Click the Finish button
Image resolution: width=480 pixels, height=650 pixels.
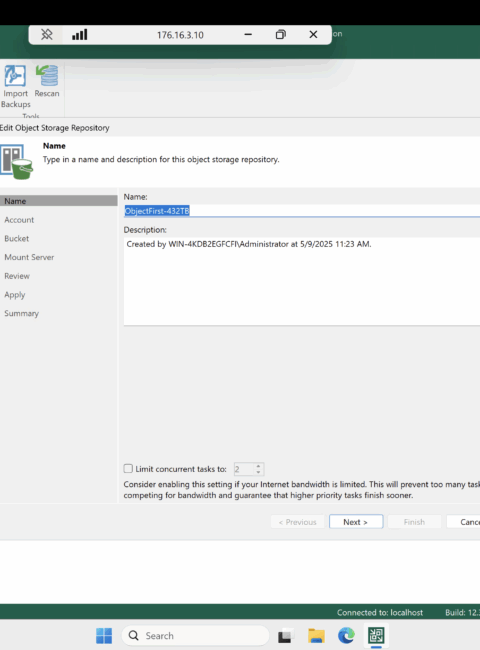pos(414,522)
